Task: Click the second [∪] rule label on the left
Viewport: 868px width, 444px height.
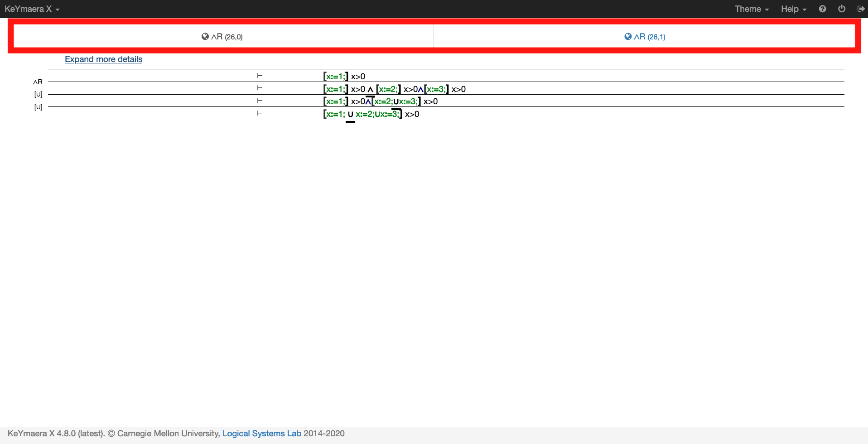Action: pos(39,107)
